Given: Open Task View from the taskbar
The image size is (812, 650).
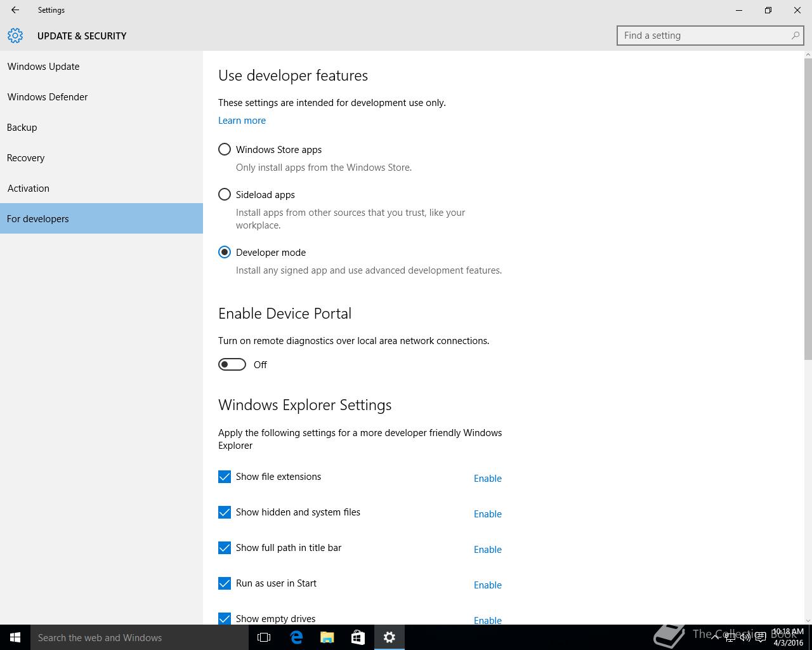Looking at the screenshot, I should point(264,637).
